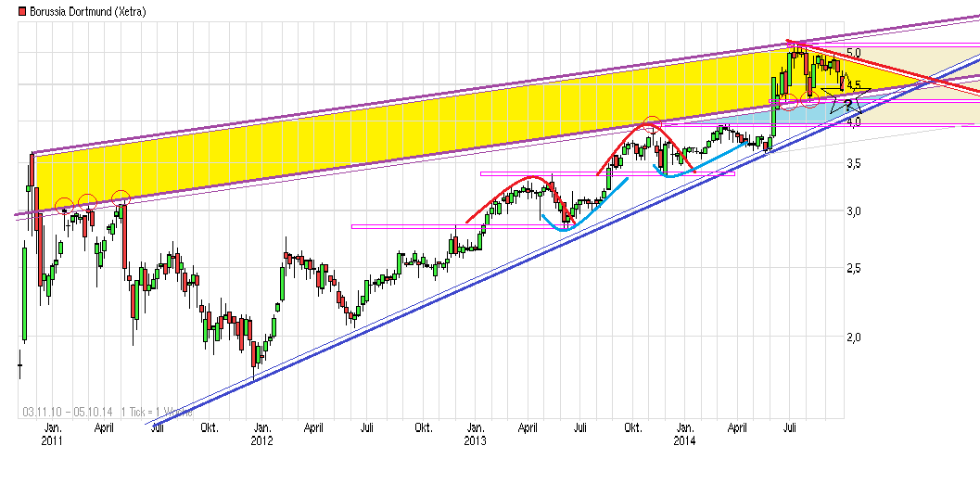
Task: Jump to the Jan. 2014 axis label
Action: [x=685, y=434]
